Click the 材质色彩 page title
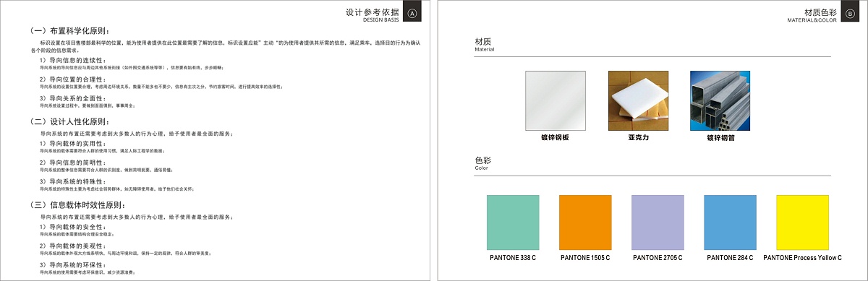 pos(820,12)
